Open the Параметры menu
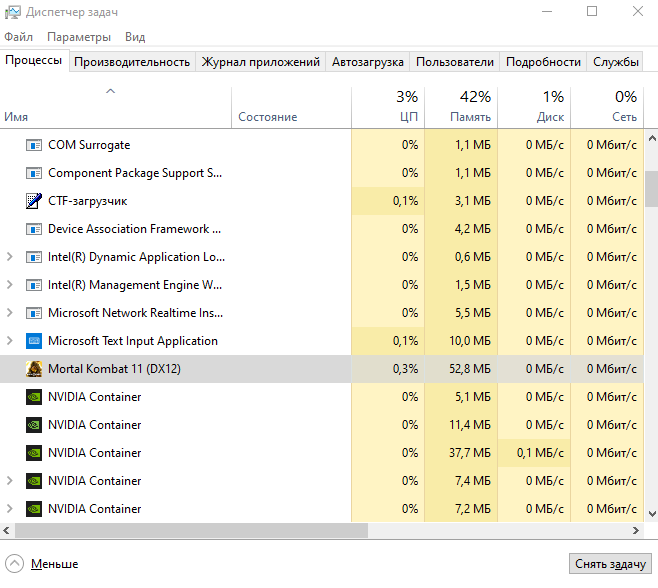The image size is (658, 588). [79, 37]
